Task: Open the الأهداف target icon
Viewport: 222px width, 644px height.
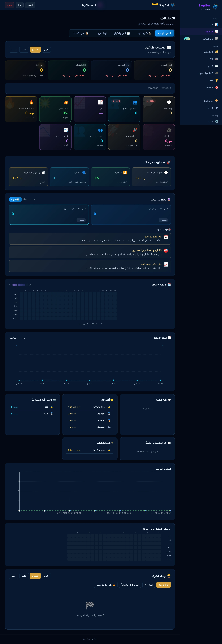Action: [216, 88]
